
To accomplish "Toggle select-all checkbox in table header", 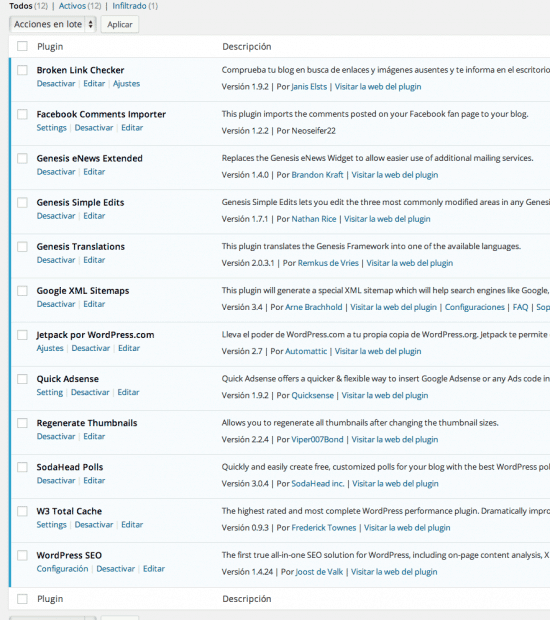I will click(x=22, y=46).
